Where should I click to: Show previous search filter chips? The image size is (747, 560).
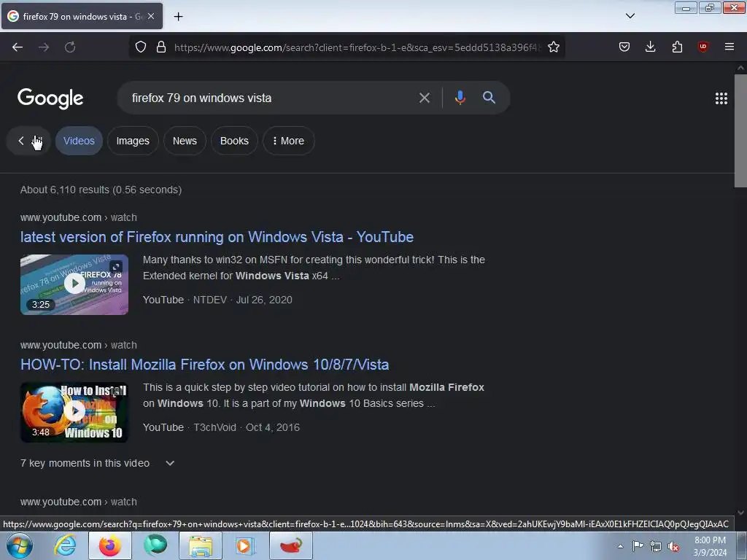pyautogui.click(x=21, y=141)
